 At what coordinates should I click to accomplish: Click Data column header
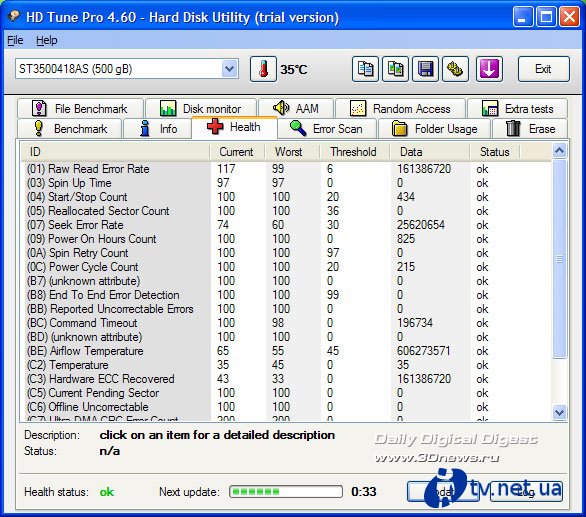pyautogui.click(x=430, y=152)
